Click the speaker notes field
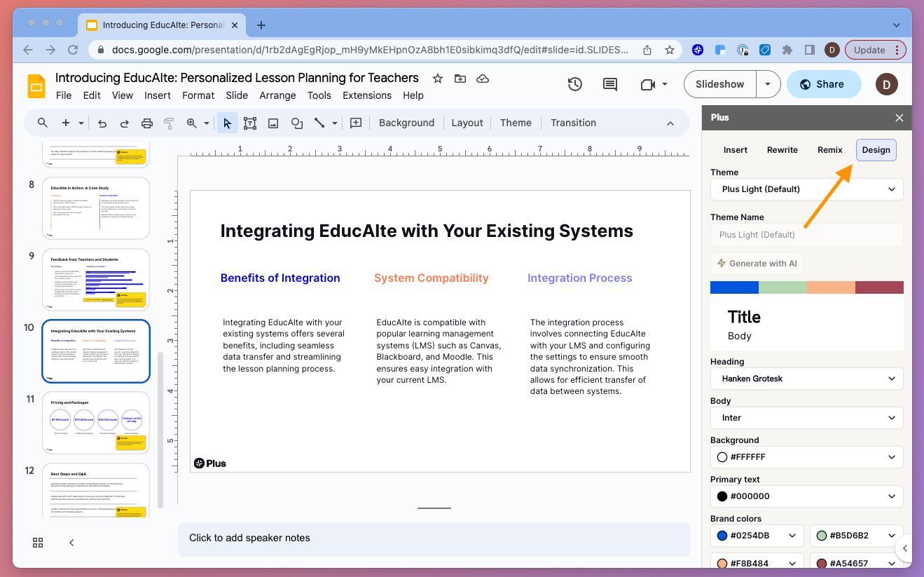Screen dimensions: 924x577 pyautogui.click(x=434, y=539)
